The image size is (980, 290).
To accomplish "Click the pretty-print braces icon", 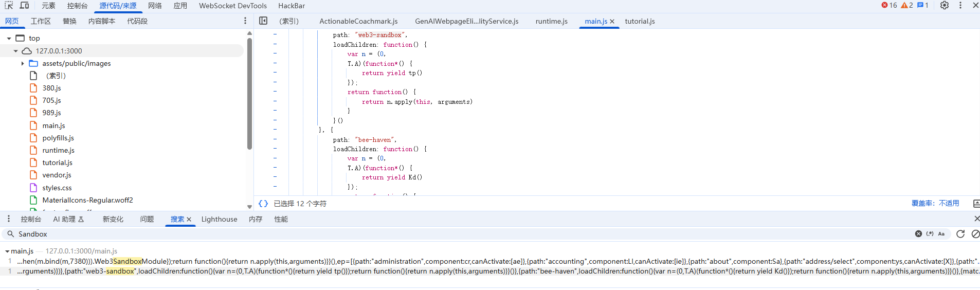I will (x=263, y=204).
